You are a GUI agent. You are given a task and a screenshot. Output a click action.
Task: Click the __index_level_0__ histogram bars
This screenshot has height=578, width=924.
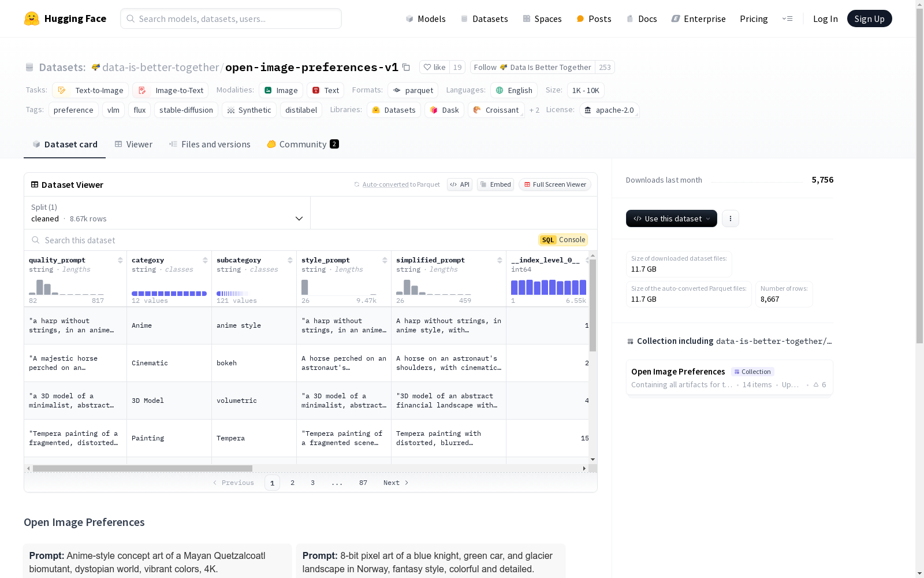click(549, 287)
